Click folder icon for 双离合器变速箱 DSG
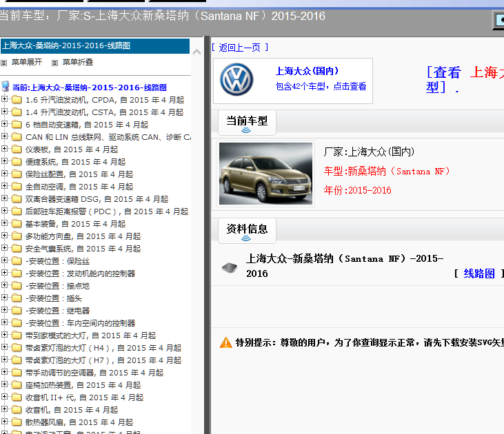 [x=17, y=199]
